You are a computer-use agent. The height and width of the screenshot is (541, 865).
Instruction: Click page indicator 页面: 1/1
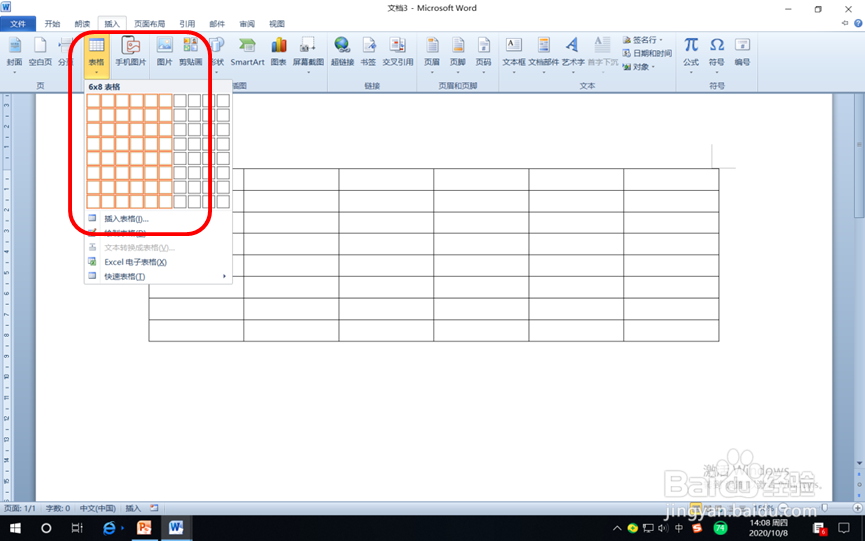coord(20,508)
